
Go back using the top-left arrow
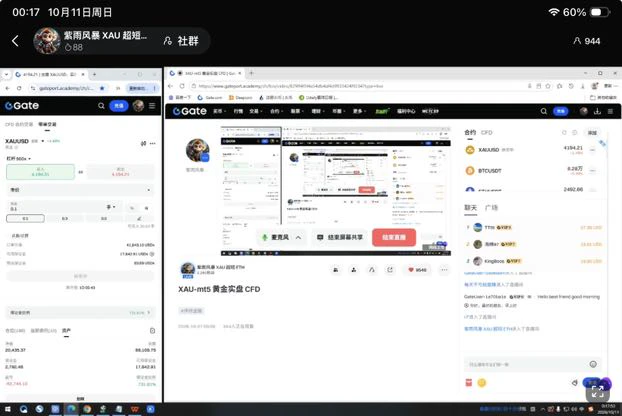[15, 41]
